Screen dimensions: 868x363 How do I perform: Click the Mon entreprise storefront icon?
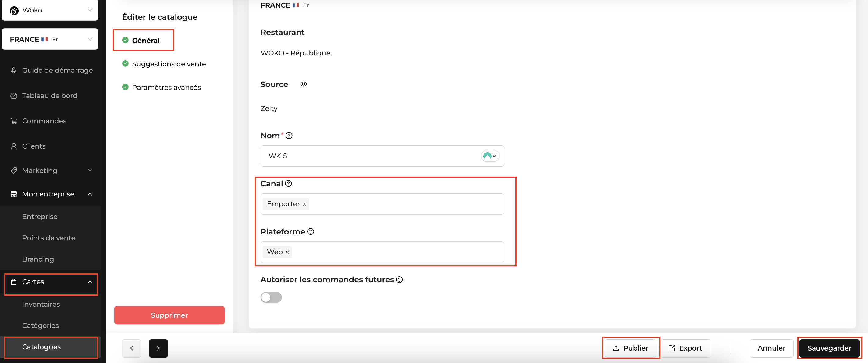click(14, 194)
